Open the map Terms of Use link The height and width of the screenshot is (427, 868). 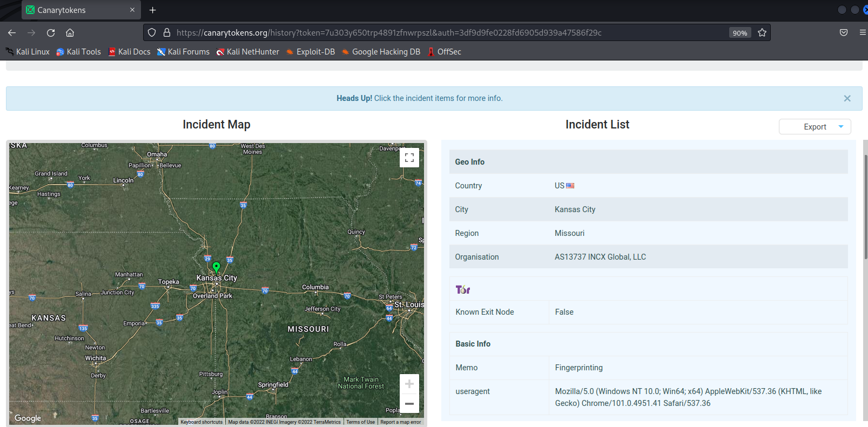tap(360, 422)
